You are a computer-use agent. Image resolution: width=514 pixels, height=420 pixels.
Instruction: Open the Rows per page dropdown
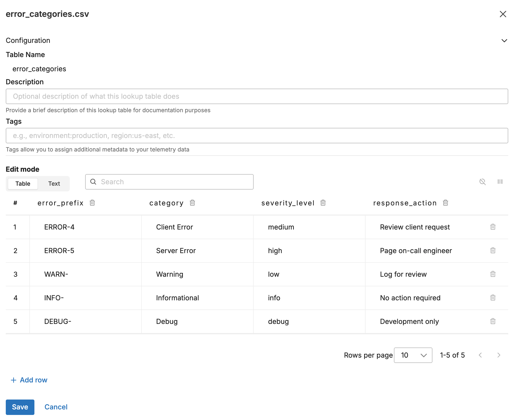(413, 355)
